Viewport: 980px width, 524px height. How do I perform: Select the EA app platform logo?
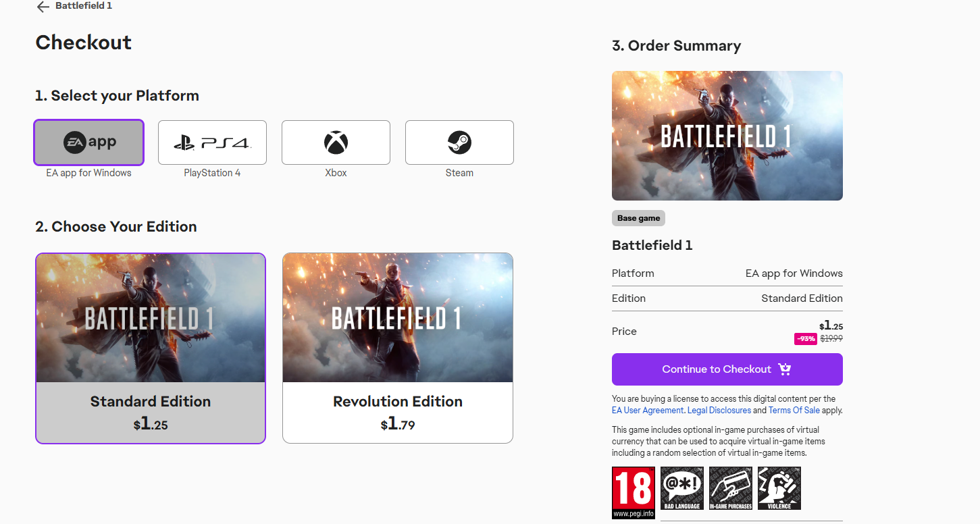[x=89, y=142]
